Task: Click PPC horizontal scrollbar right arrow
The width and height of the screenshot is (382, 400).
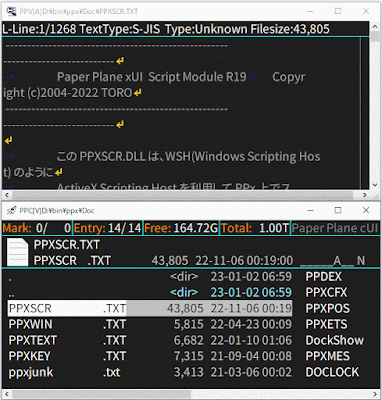Action: coord(375,394)
